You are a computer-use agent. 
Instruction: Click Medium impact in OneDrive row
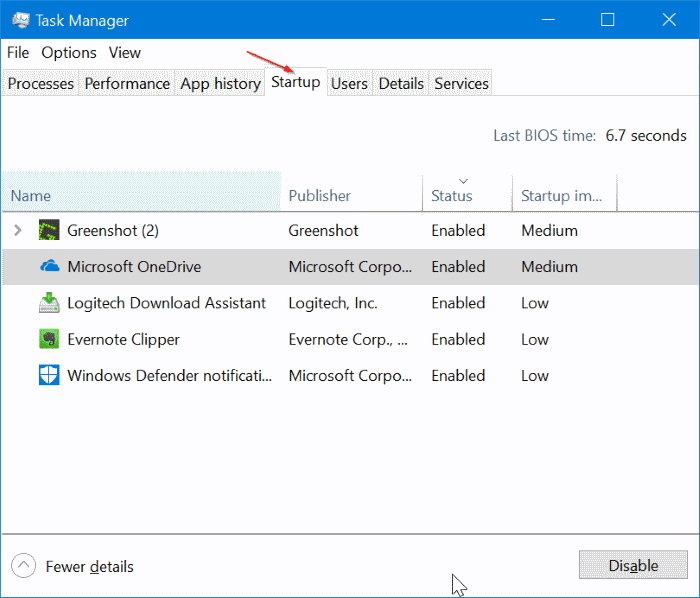(x=550, y=266)
